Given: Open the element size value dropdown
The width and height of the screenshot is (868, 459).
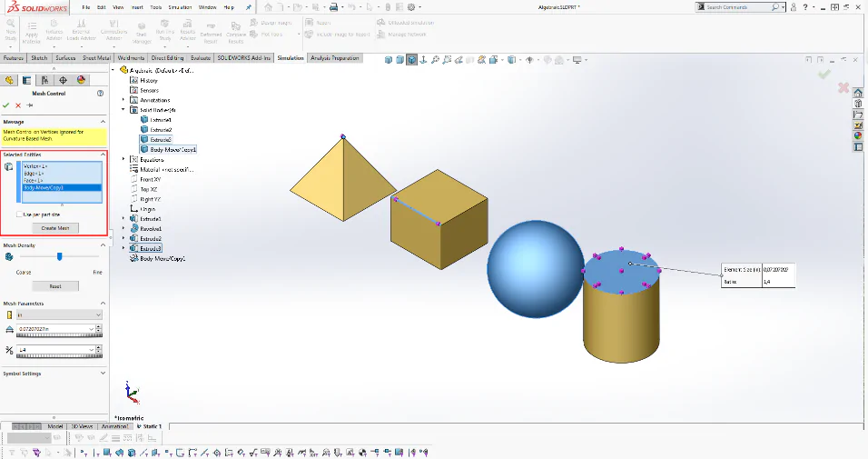Looking at the screenshot, I should [92, 329].
